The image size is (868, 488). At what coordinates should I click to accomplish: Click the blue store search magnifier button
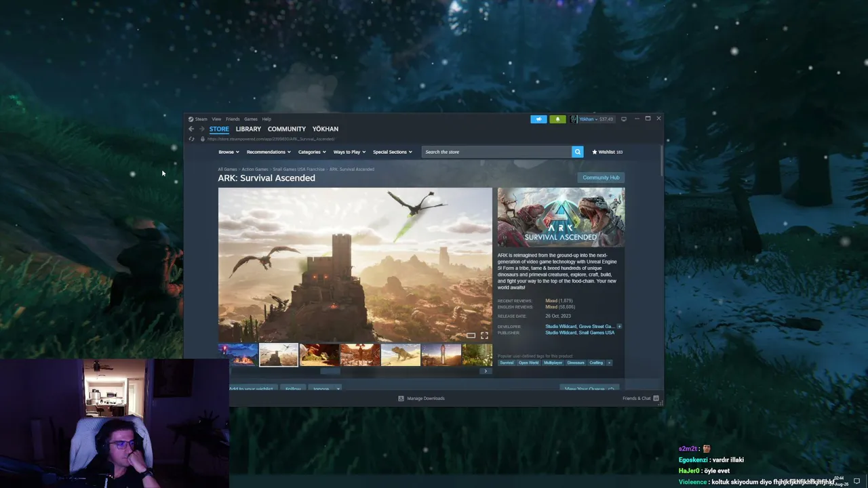(x=578, y=152)
